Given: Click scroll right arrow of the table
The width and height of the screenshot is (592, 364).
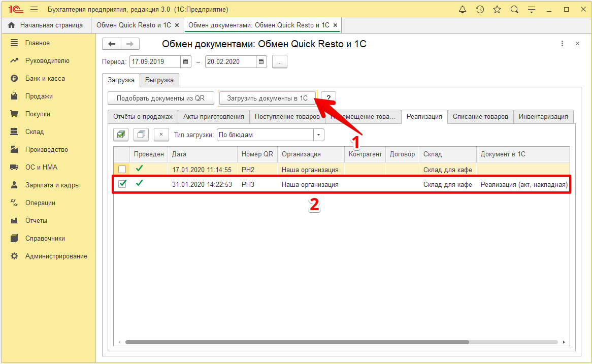Looking at the screenshot, I should click(564, 342).
